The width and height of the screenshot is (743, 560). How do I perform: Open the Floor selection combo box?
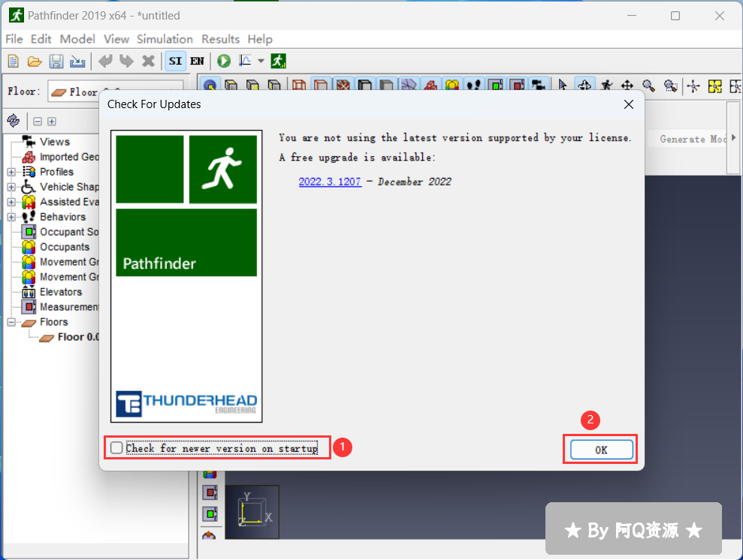coord(116,92)
